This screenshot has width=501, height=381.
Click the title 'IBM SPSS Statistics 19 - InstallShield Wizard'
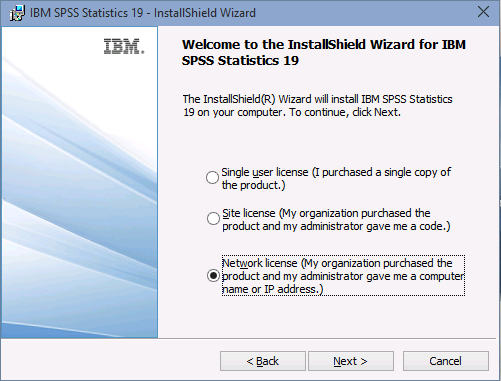(x=143, y=13)
